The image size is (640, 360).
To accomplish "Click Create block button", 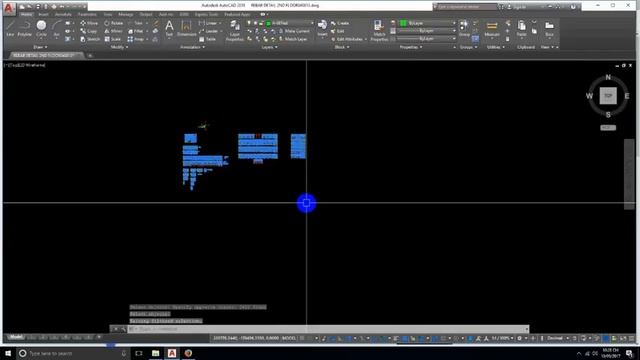I will (340, 23).
